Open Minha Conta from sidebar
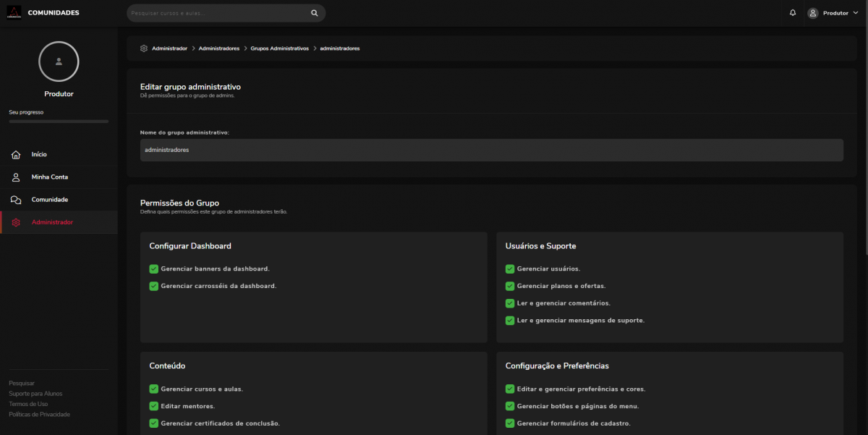This screenshot has width=868, height=435. tap(50, 177)
